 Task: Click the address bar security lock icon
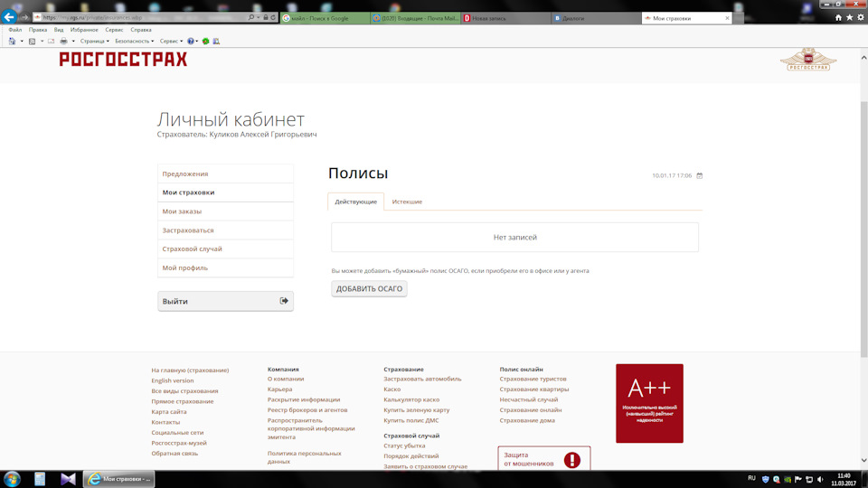(266, 18)
